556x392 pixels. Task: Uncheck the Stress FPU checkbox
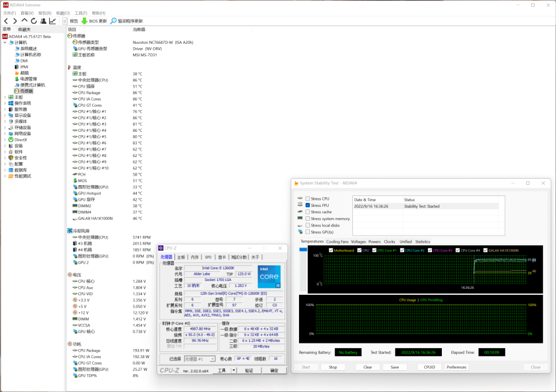tap(308, 205)
